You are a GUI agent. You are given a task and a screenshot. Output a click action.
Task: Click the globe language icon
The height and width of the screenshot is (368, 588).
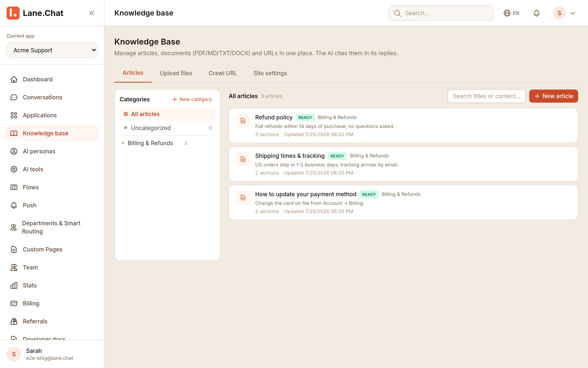[x=507, y=13]
